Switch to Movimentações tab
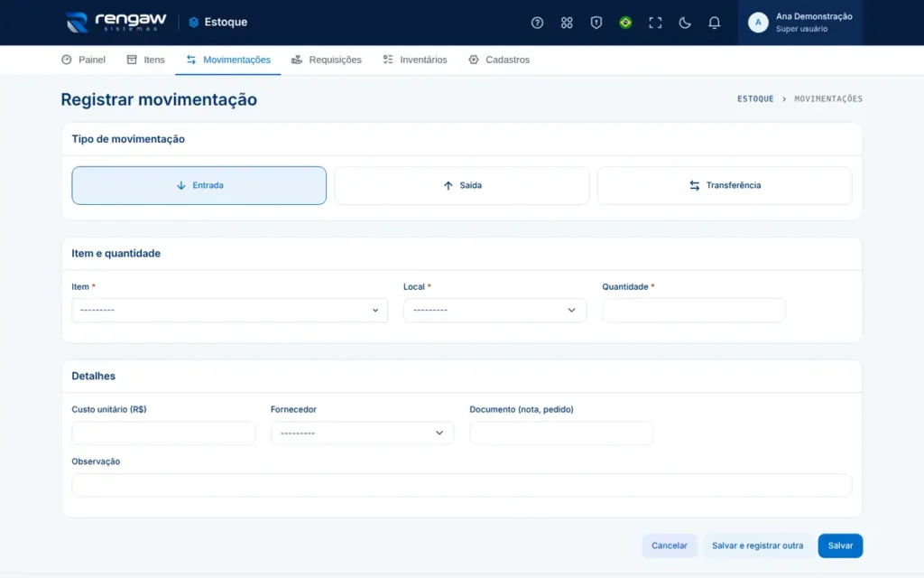 coord(228,60)
